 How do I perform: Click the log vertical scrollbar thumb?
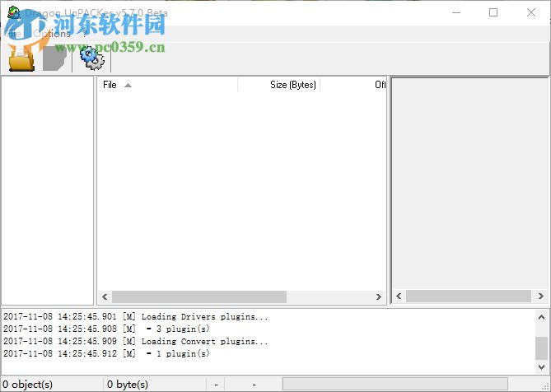[x=541, y=348]
